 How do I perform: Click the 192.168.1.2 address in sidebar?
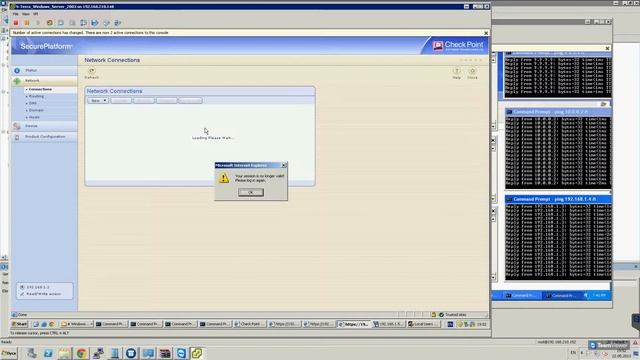[38, 287]
